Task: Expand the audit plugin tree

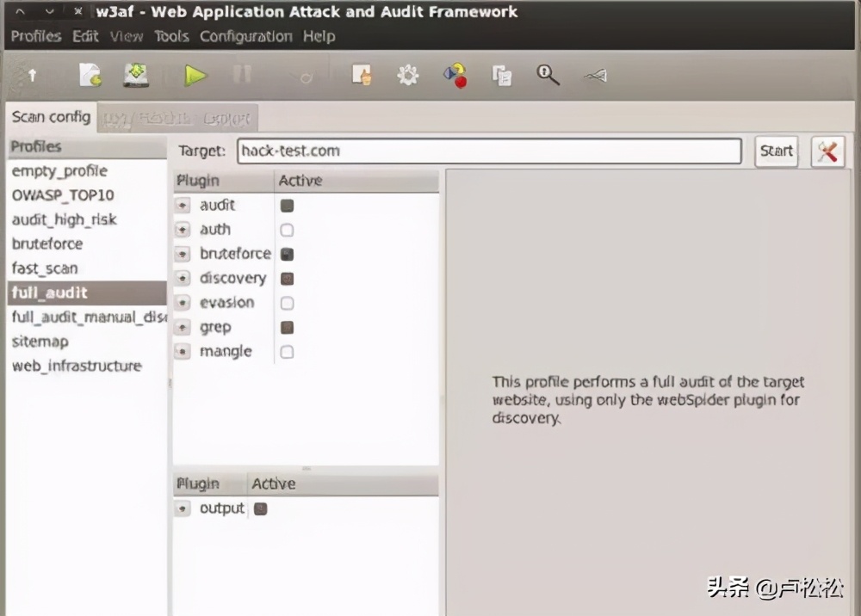Action: coord(183,206)
